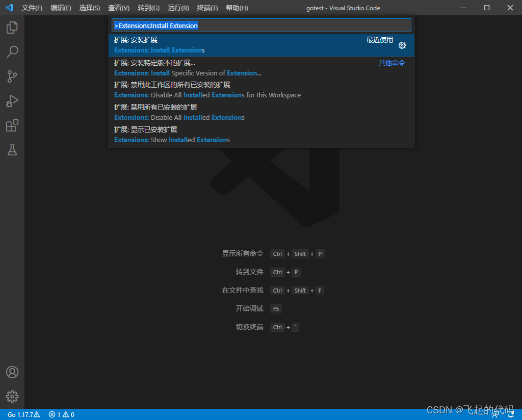
Task: Open the 终端(T) menu
Action: tap(207, 8)
